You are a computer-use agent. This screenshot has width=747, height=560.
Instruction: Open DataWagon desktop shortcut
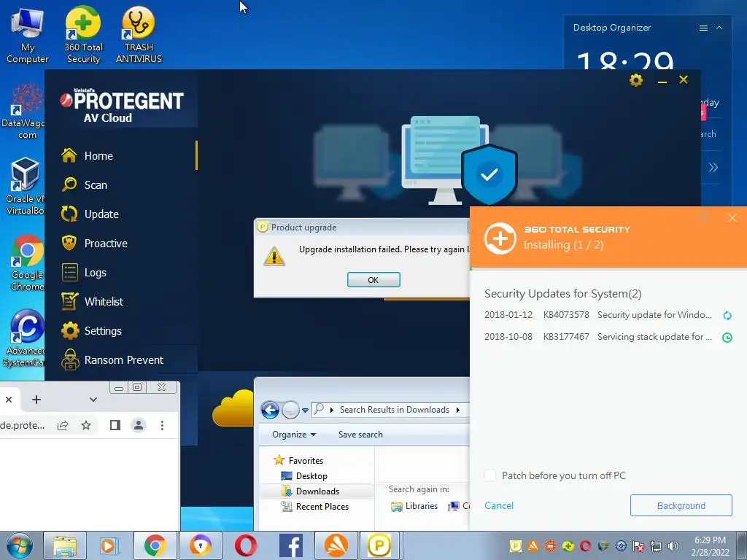[x=24, y=112]
